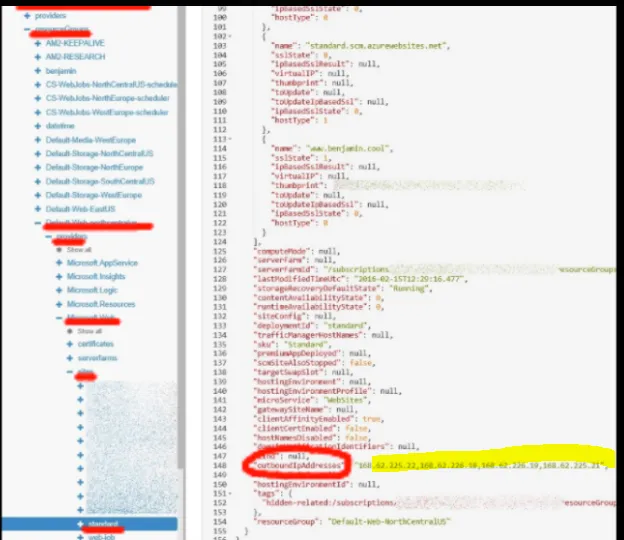624x540 pixels.
Task: Expand the Default-Web-EastUS group
Action: (x=38, y=209)
